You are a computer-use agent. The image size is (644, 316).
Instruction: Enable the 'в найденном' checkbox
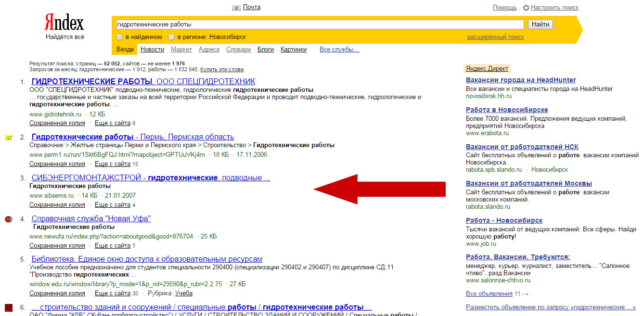(x=119, y=37)
